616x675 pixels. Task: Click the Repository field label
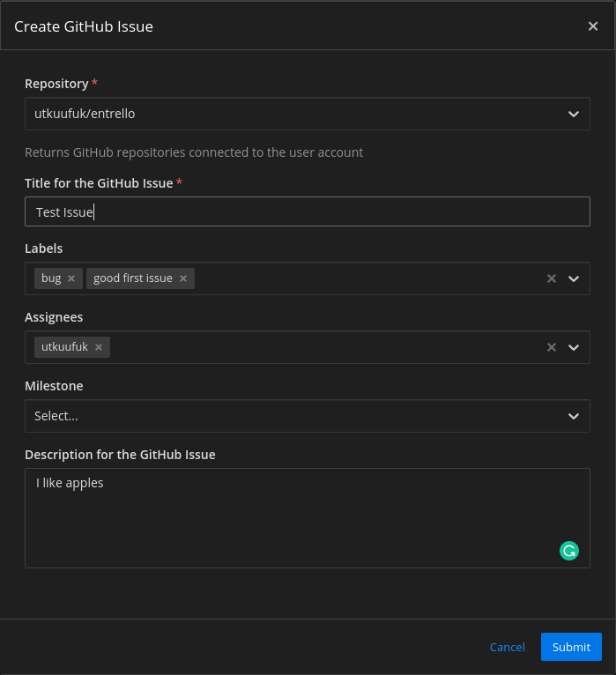(x=56, y=84)
